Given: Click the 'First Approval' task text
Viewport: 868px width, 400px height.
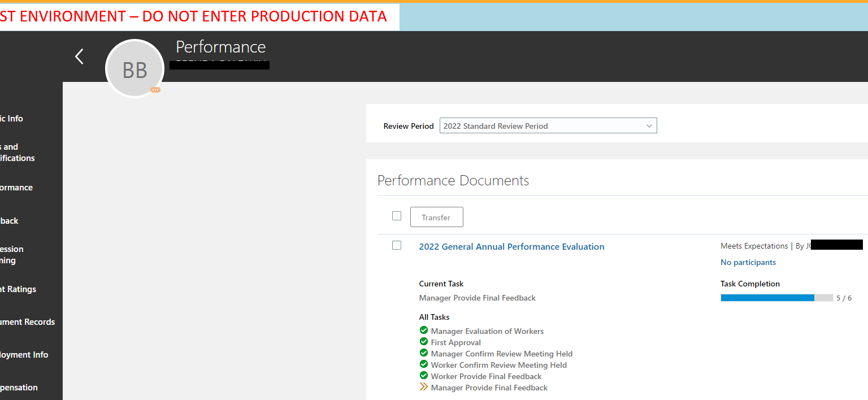Looking at the screenshot, I should (455, 342).
